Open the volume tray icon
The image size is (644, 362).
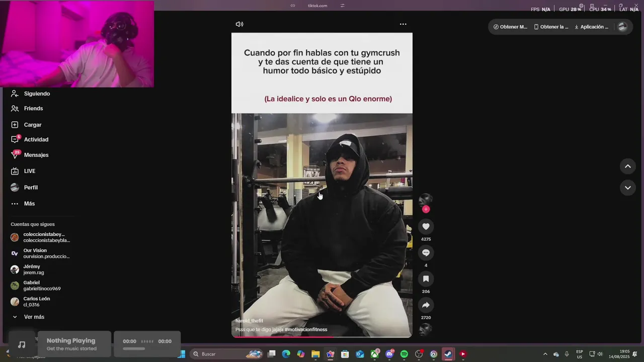tap(600, 354)
